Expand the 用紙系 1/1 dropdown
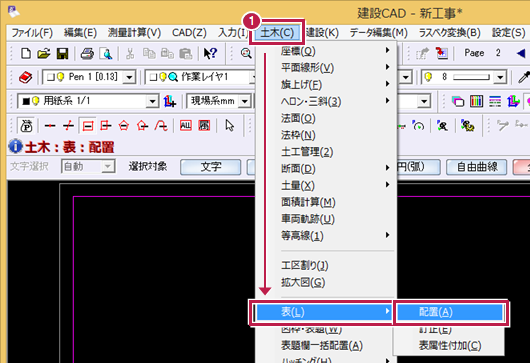Viewport: 530px width, 363px height. [152, 101]
